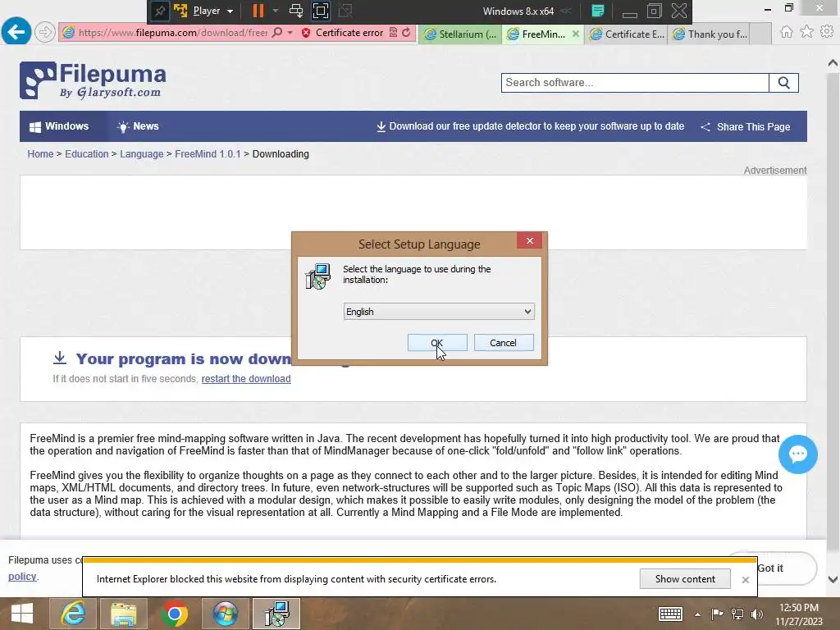Open a new blank tab

tap(760, 34)
